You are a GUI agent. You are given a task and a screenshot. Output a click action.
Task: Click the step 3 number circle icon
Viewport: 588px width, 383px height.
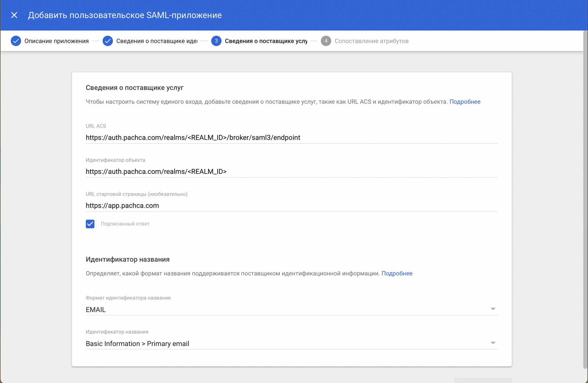[216, 41]
